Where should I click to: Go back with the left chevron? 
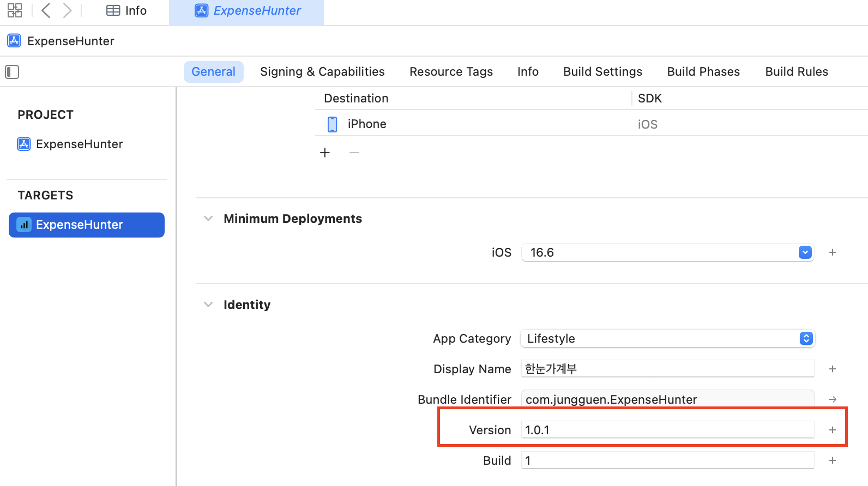[46, 10]
